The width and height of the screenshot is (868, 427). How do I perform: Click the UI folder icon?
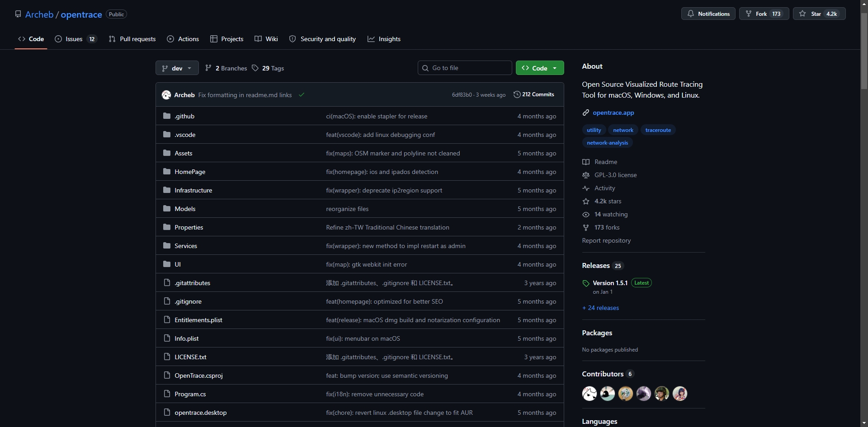[167, 264]
